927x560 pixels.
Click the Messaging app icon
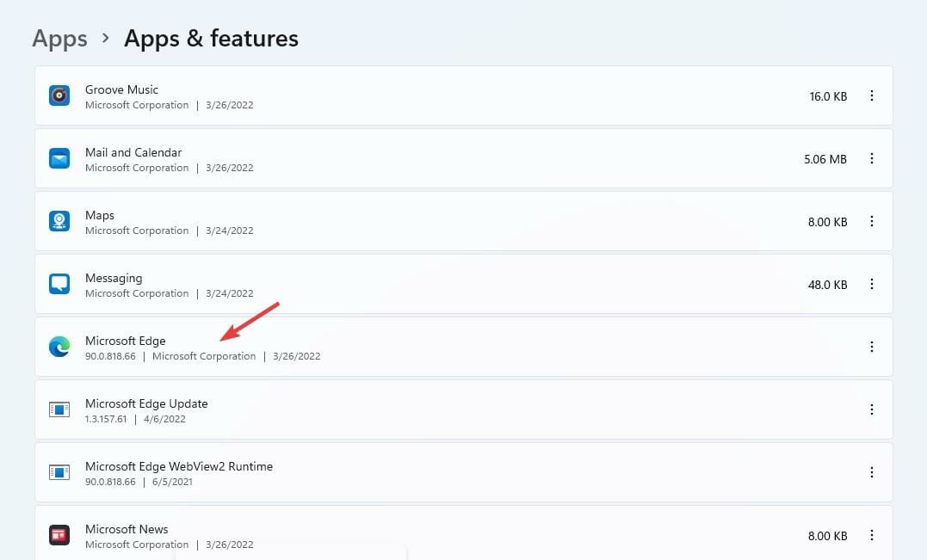[59, 284]
